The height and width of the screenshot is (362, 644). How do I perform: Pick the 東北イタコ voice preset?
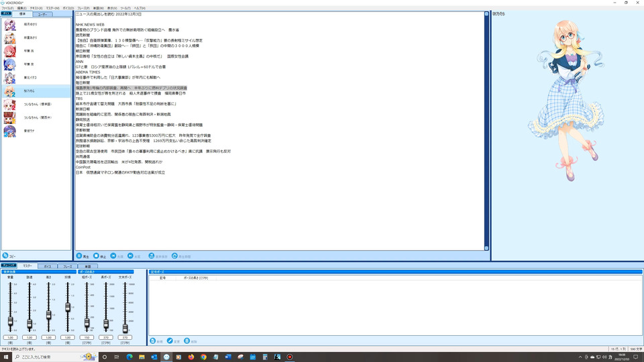(36, 78)
